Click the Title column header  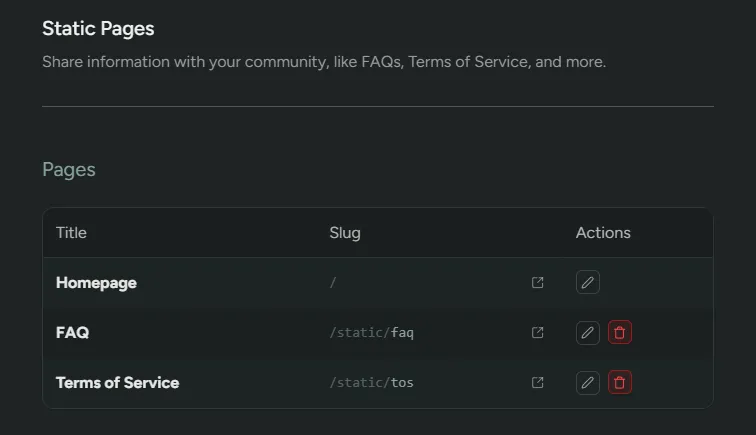[71, 233]
